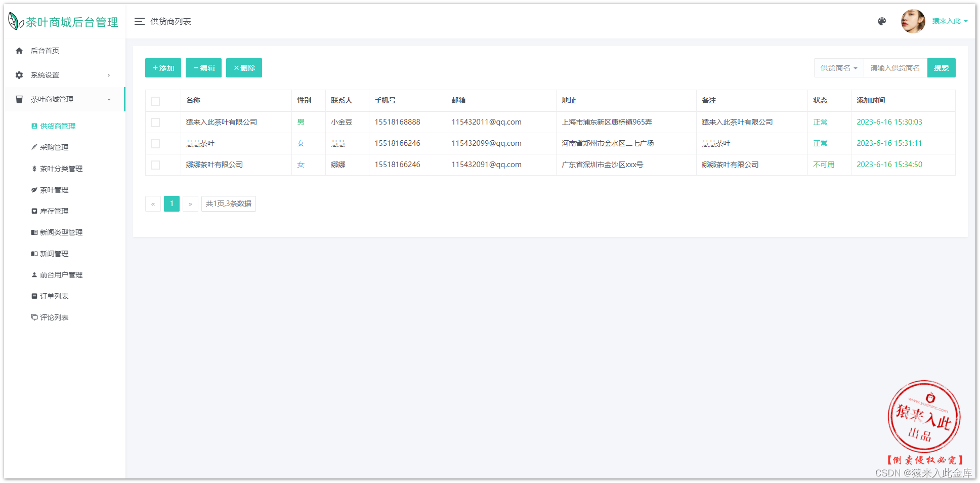Screen dimensions: 980x483
Task: Expand the 系统设置 submenu
Action: point(61,74)
